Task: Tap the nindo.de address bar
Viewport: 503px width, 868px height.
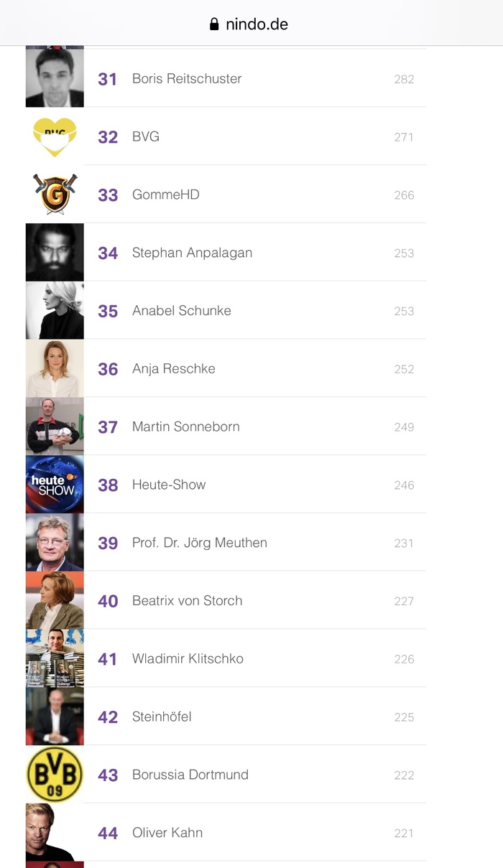Action: (x=251, y=24)
